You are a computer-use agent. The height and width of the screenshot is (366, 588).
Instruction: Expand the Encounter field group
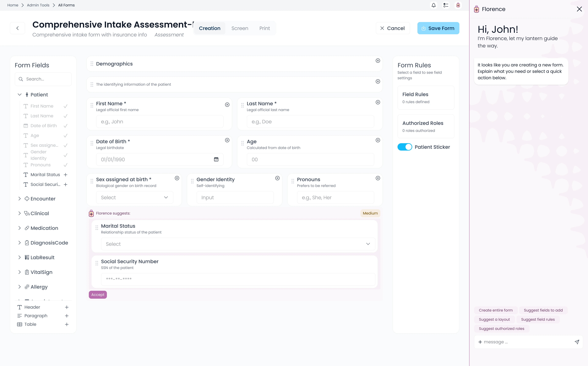pos(20,198)
